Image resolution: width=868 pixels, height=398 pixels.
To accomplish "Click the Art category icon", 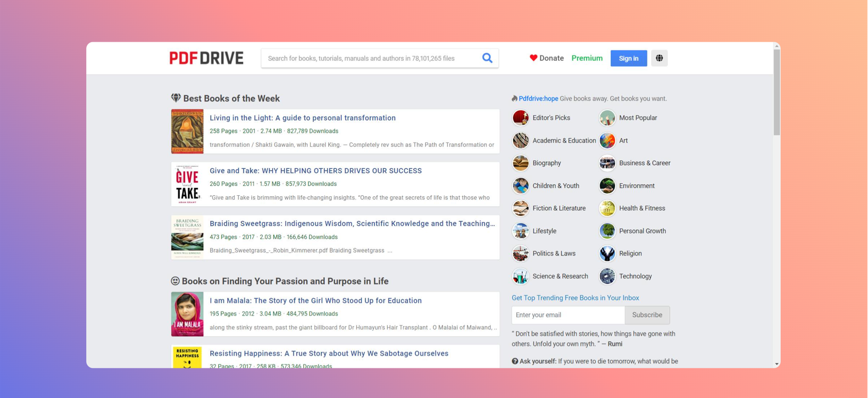I will (607, 140).
